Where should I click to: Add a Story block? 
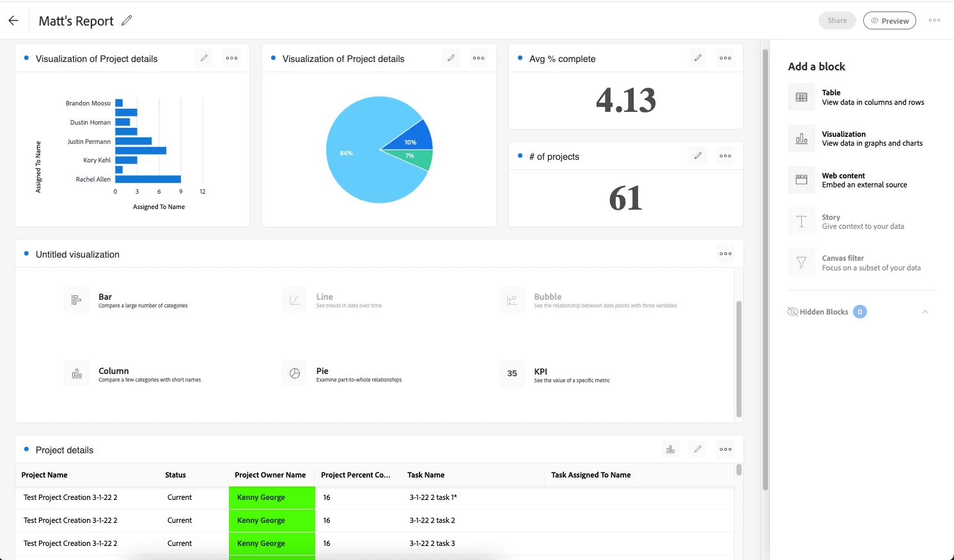[x=847, y=222]
